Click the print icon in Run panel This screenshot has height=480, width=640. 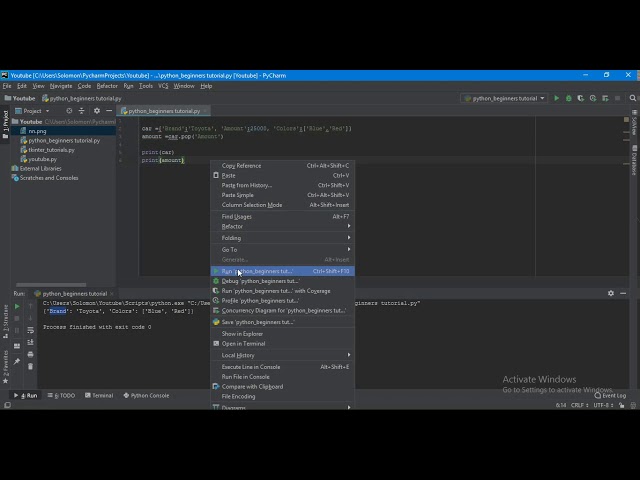click(31, 354)
